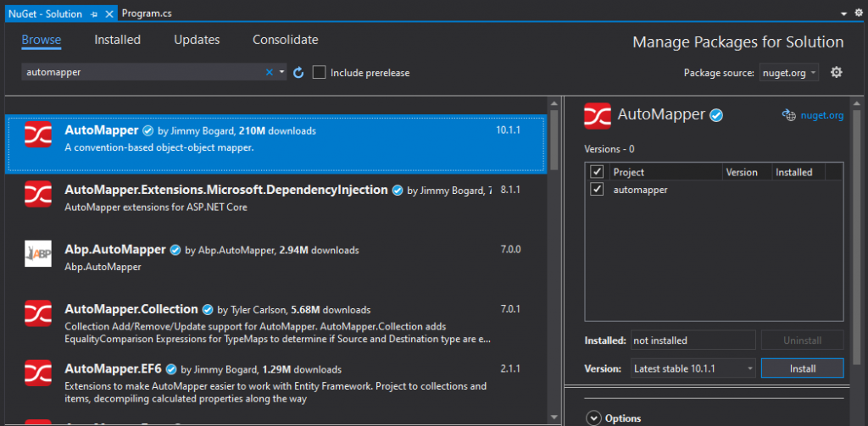Select the AutoMapper.Extensions.Microsoft.DependencyInjection package title
Image resolution: width=868 pixels, height=426 pixels.
click(225, 190)
